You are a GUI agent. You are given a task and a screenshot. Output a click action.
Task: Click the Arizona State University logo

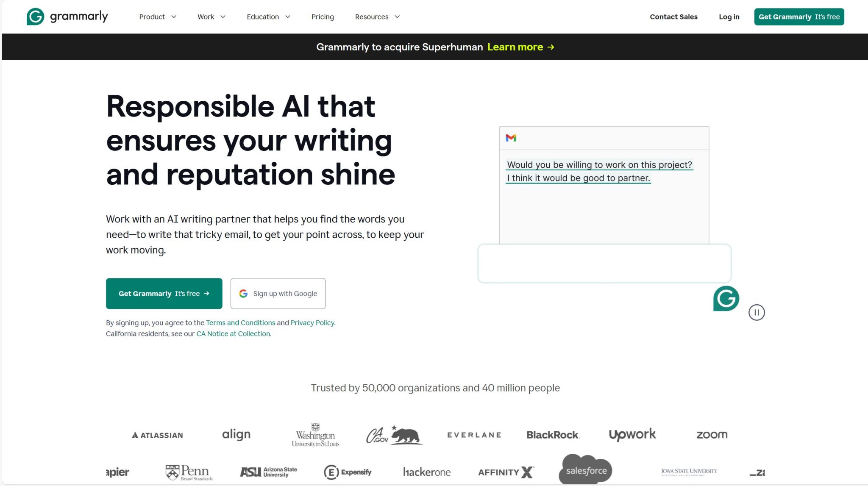click(x=268, y=472)
